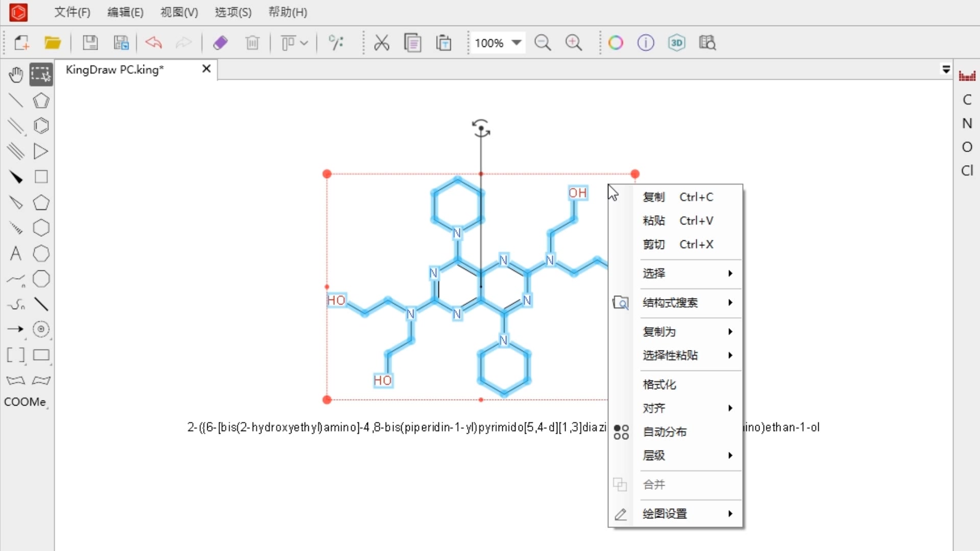The height and width of the screenshot is (551, 980).
Task: Click the 粘贴 Ctrl+V button
Action: click(x=675, y=221)
